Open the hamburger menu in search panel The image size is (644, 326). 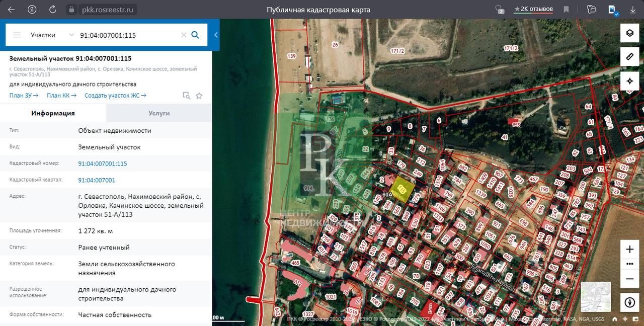click(x=17, y=35)
